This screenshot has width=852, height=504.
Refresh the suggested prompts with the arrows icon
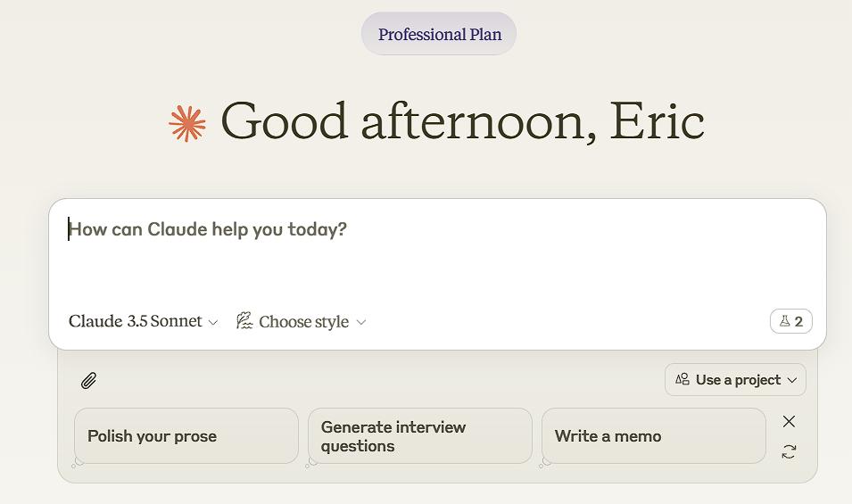click(x=789, y=452)
